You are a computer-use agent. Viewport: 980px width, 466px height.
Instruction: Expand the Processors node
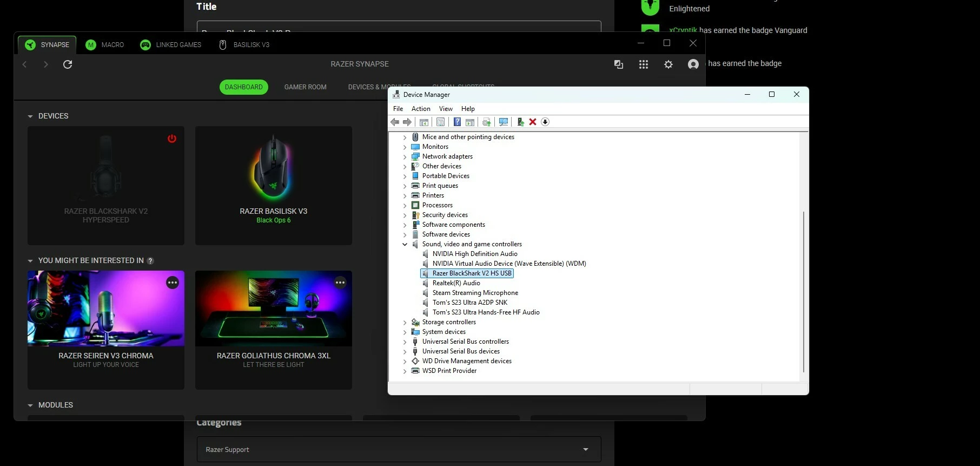405,205
